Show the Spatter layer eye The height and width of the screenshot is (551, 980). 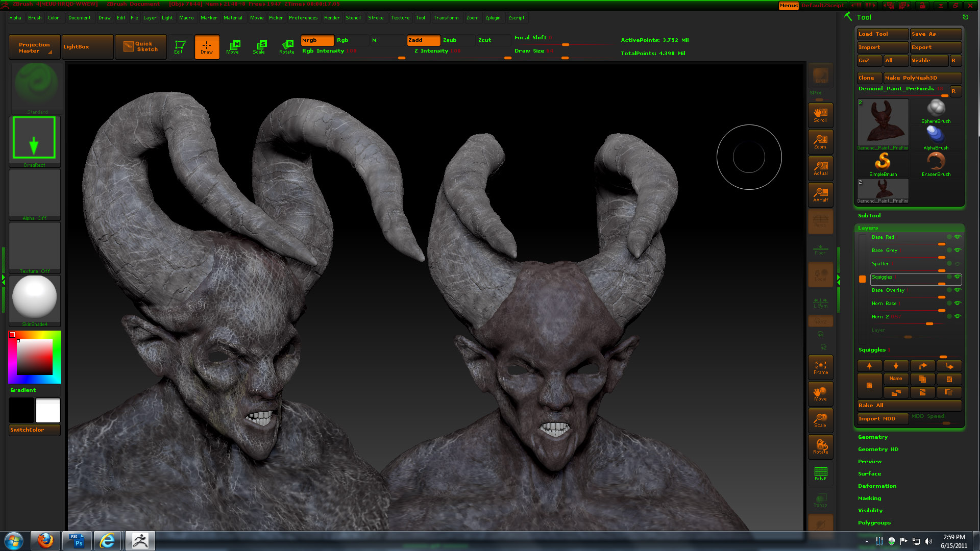click(x=958, y=264)
